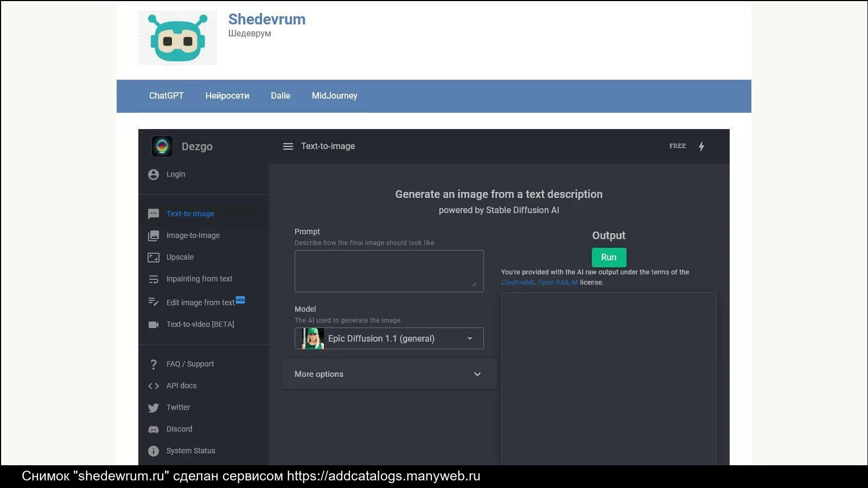868x488 pixels.
Task: Click the Twitter bird icon
Action: coord(154,408)
